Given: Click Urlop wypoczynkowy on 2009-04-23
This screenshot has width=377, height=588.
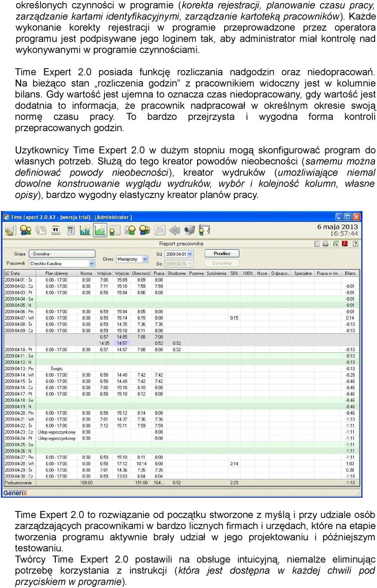Looking at the screenshot, I should pos(57,432).
